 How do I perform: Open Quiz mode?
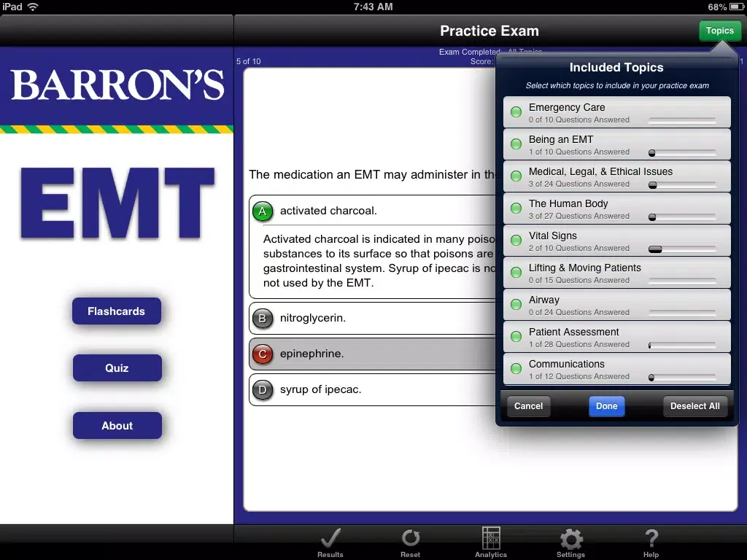click(117, 367)
